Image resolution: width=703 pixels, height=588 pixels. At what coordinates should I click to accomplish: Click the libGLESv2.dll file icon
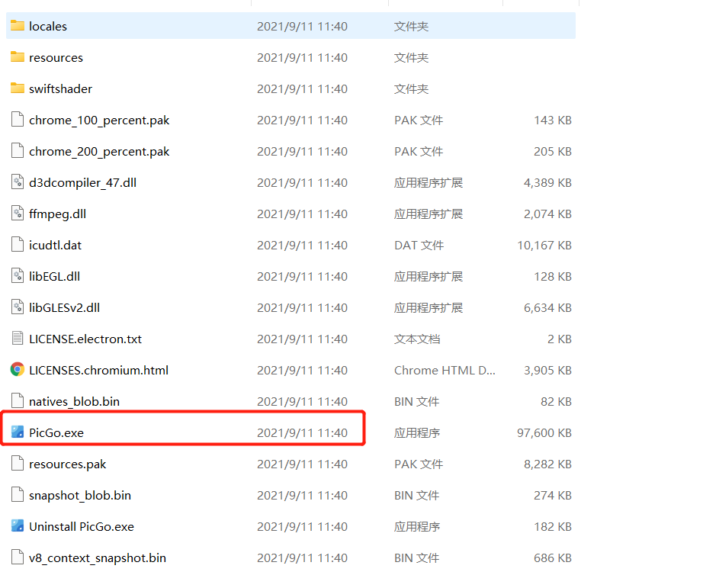click(x=18, y=307)
